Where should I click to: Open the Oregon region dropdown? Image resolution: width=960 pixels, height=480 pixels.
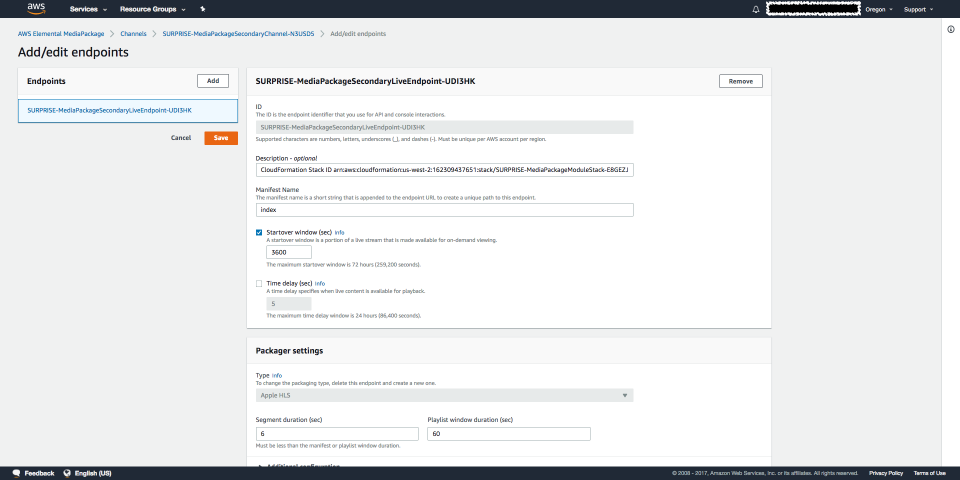pos(879,9)
